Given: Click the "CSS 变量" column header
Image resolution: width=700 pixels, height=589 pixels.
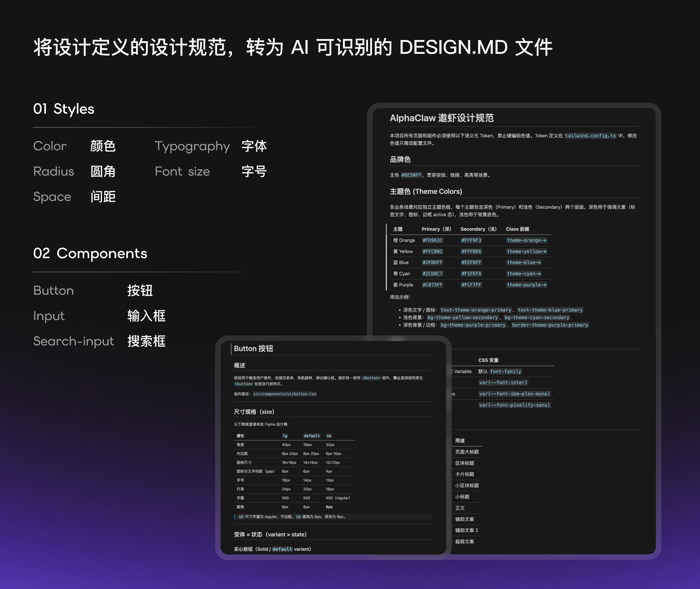Looking at the screenshot, I should [x=488, y=360].
